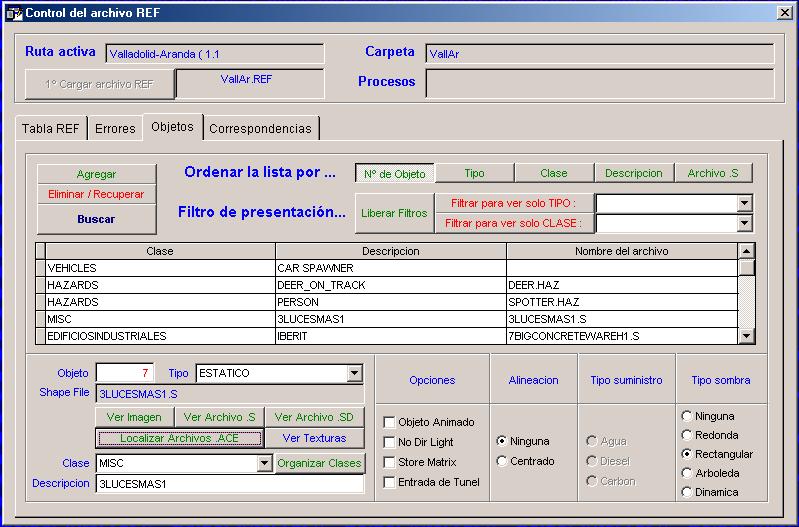Choose Centrado alignment

pos(502,461)
